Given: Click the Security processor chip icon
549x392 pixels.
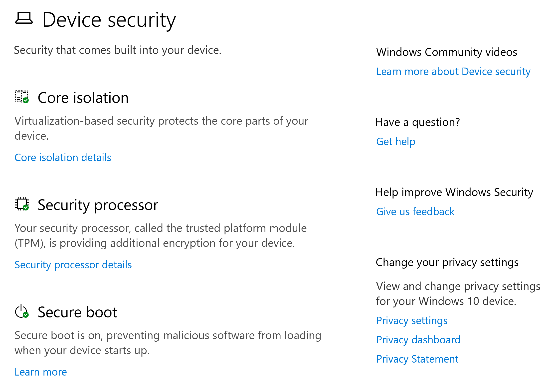Looking at the screenshot, I should click(22, 204).
